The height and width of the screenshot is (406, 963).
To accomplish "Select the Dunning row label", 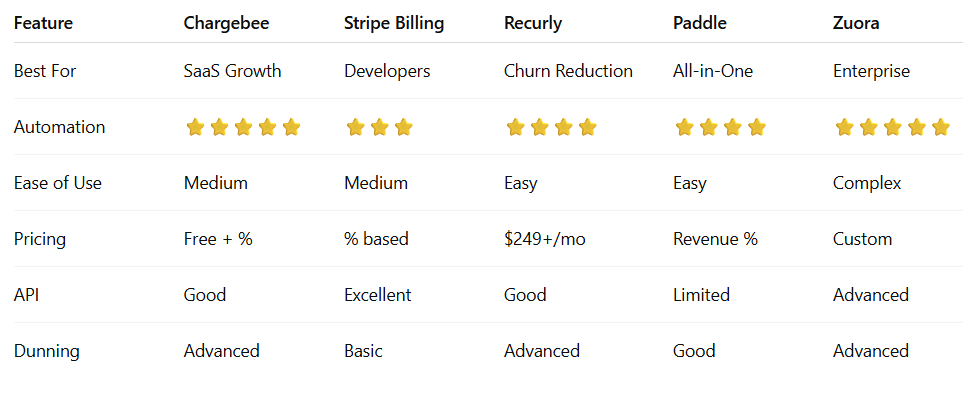I will point(45,351).
